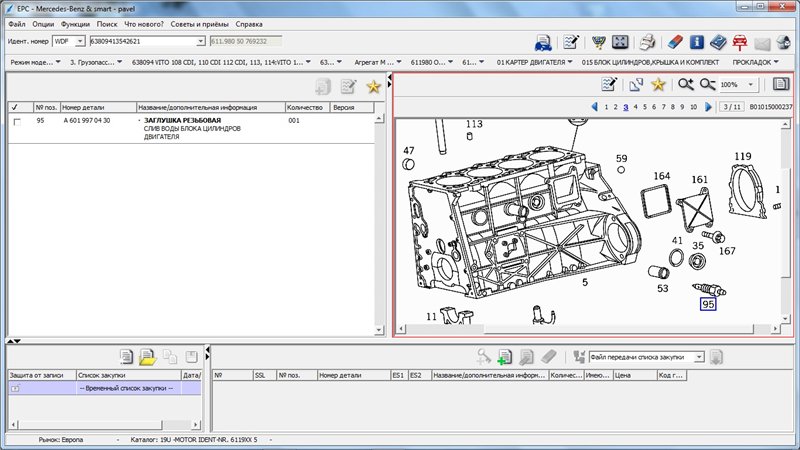
Task: Open the Опции menu
Action: point(43,24)
